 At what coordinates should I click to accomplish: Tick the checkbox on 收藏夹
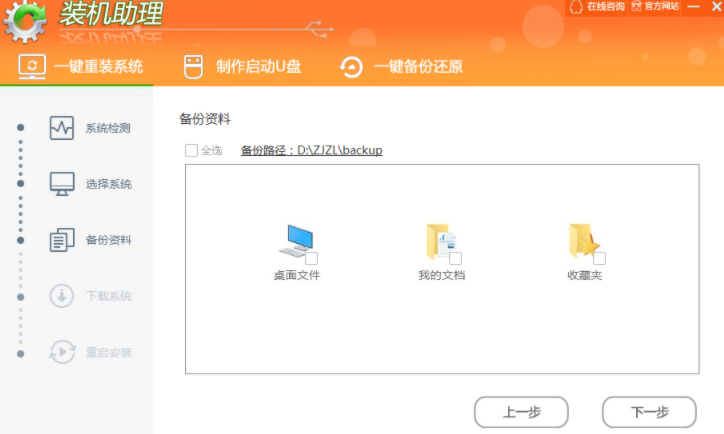tap(599, 258)
